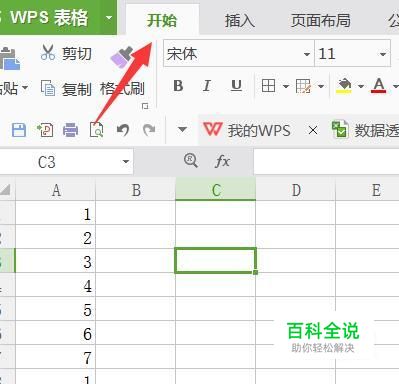399x384 pixels.
Task: Open draw border dropdown arrow
Action: click(321, 86)
